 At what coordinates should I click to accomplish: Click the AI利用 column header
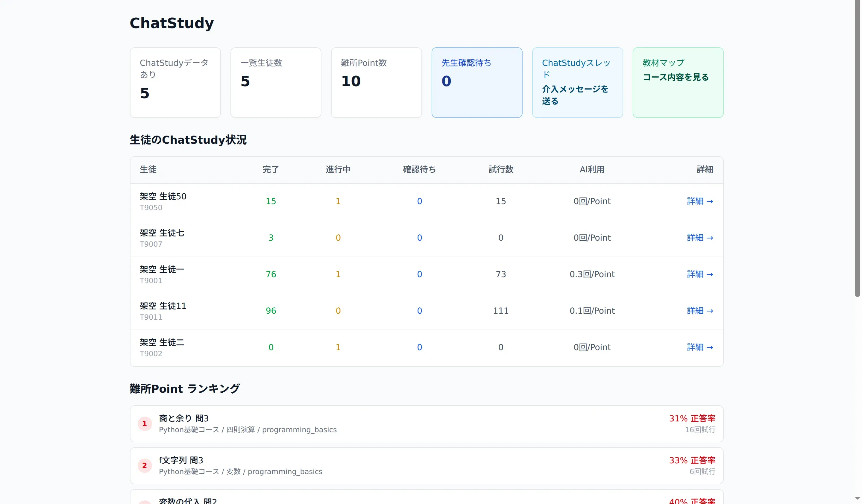[x=592, y=170]
